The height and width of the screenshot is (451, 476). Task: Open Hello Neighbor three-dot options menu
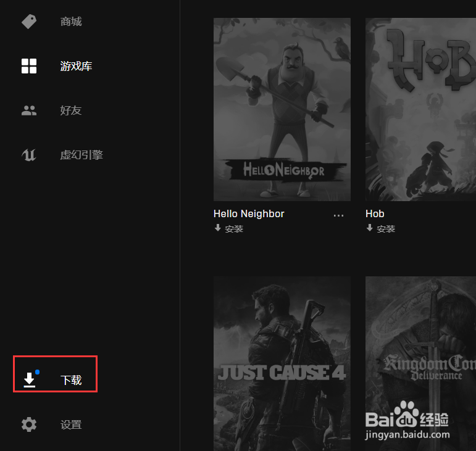click(338, 215)
